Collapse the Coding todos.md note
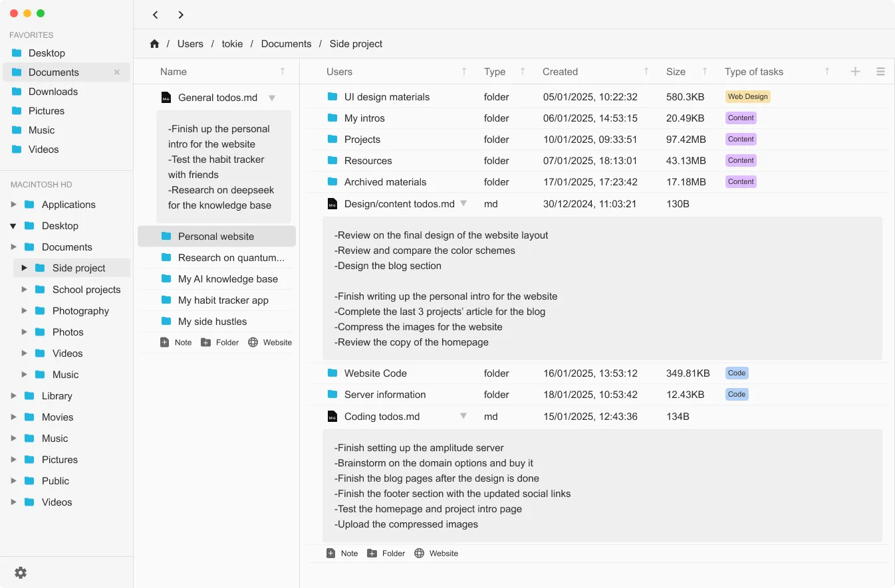The height and width of the screenshot is (588, 895). click(x=463, y=417)
